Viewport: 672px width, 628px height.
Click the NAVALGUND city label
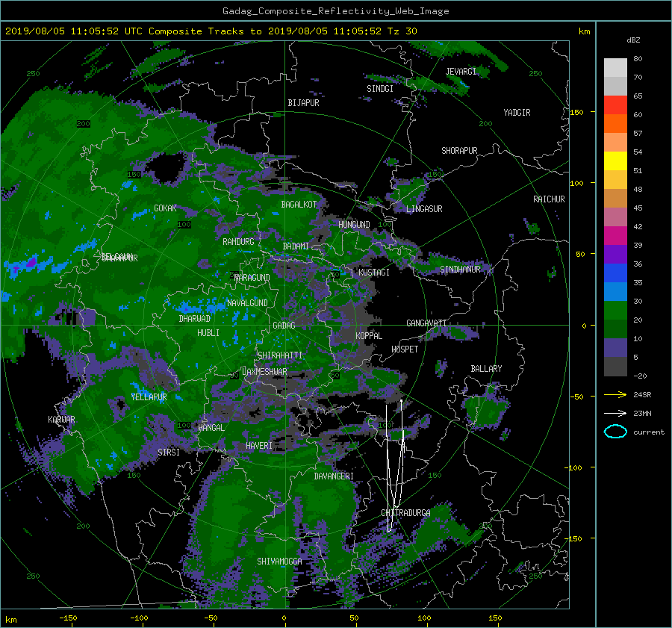[247, 303]
